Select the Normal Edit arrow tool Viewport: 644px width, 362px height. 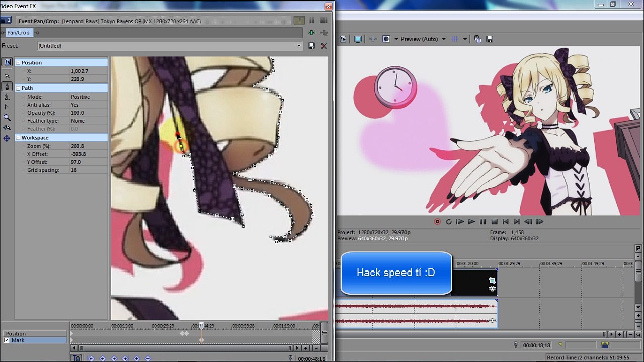7,76
